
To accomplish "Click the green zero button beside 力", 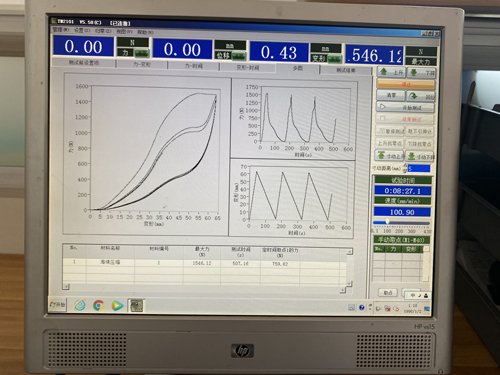I will pos(141,53).
